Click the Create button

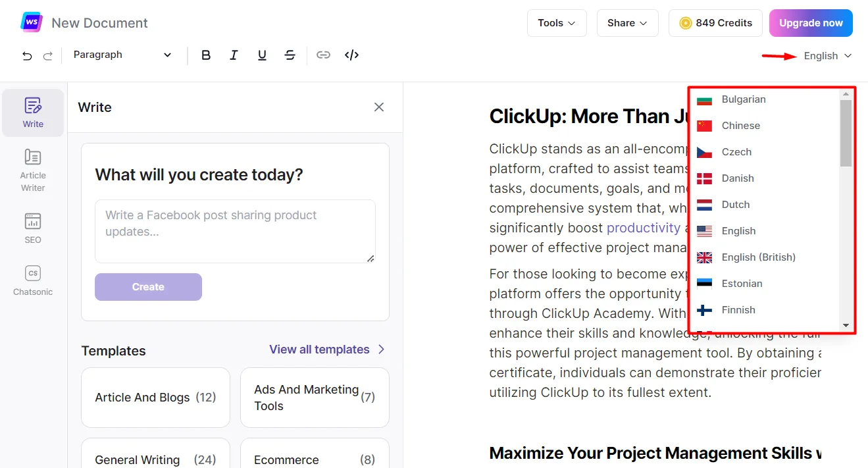click(148, 287)
